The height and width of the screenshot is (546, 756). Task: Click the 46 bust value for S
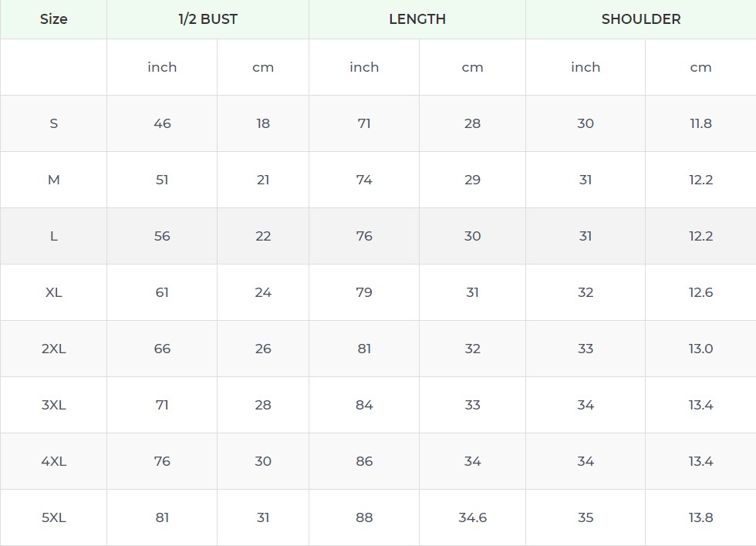point(162,123)
